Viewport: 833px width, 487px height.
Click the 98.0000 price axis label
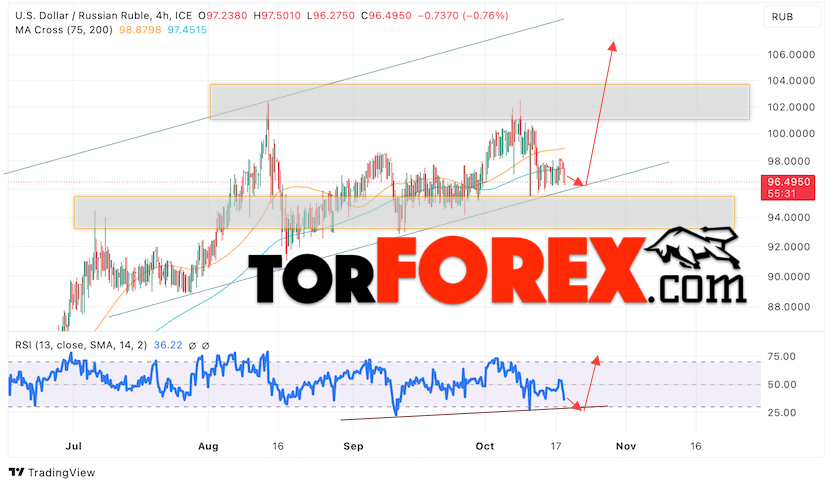[791, 161]
